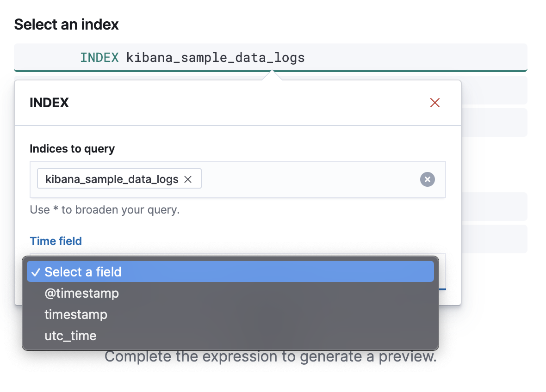This screenshot has width=546, height=392.
Task: Click the bottom-right grey suggestion panel
Action: (x=504, y=239)
